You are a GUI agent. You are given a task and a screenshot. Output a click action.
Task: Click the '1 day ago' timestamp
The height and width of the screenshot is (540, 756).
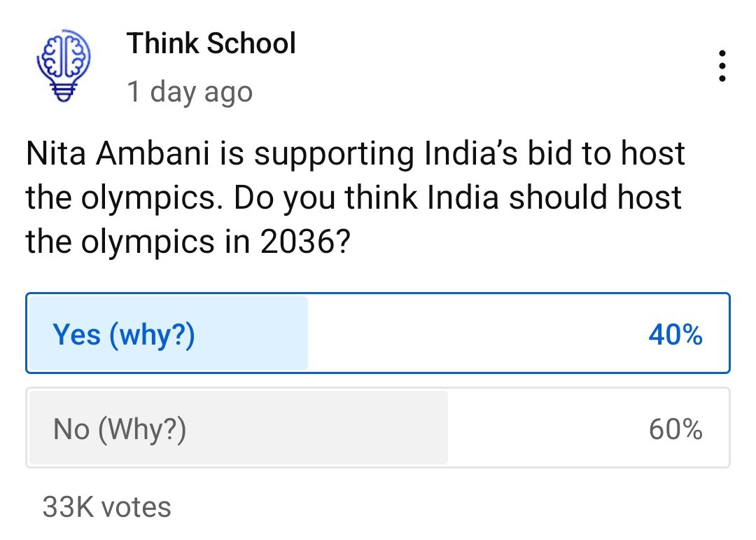click(189, 91)
